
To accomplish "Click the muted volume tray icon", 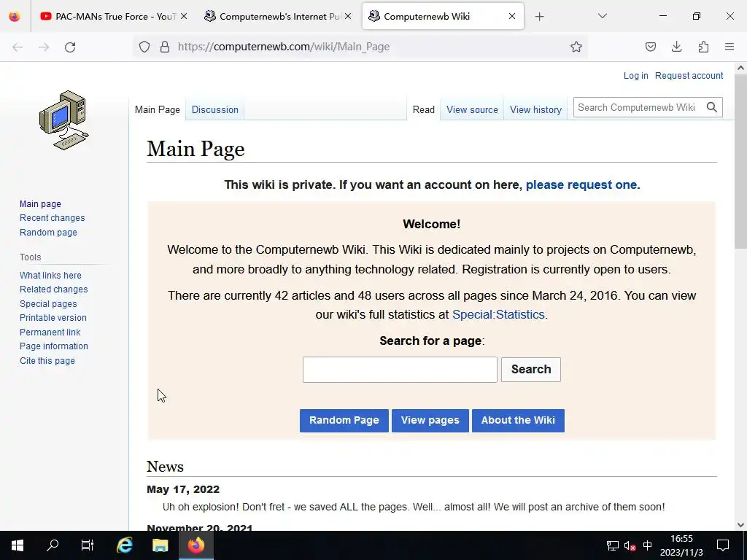I will point(630,545).
